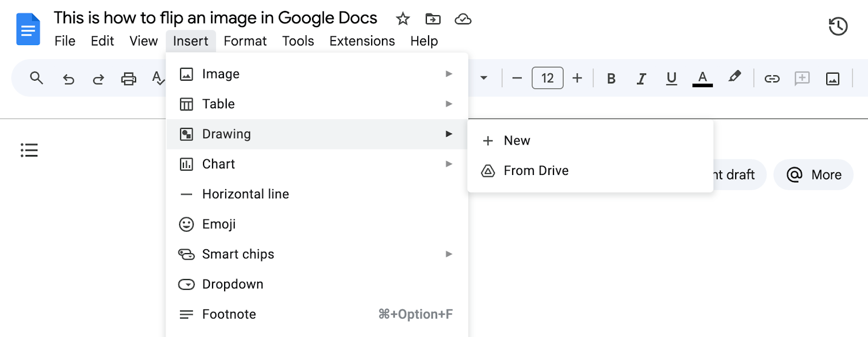Click the Smart chips icon
Viewport: 868px width, 337px height.
[x=186, y=254]
